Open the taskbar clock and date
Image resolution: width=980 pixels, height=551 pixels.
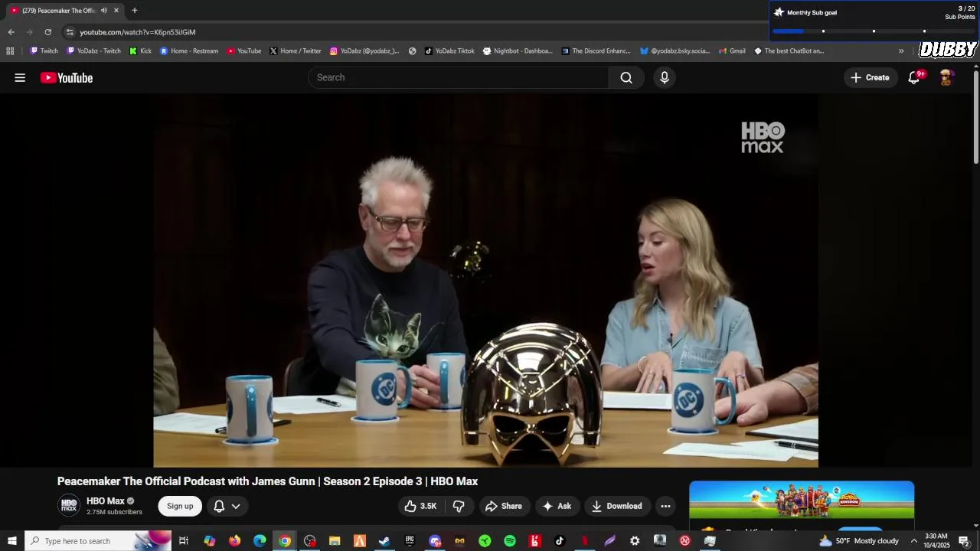(x=936, y=541)
